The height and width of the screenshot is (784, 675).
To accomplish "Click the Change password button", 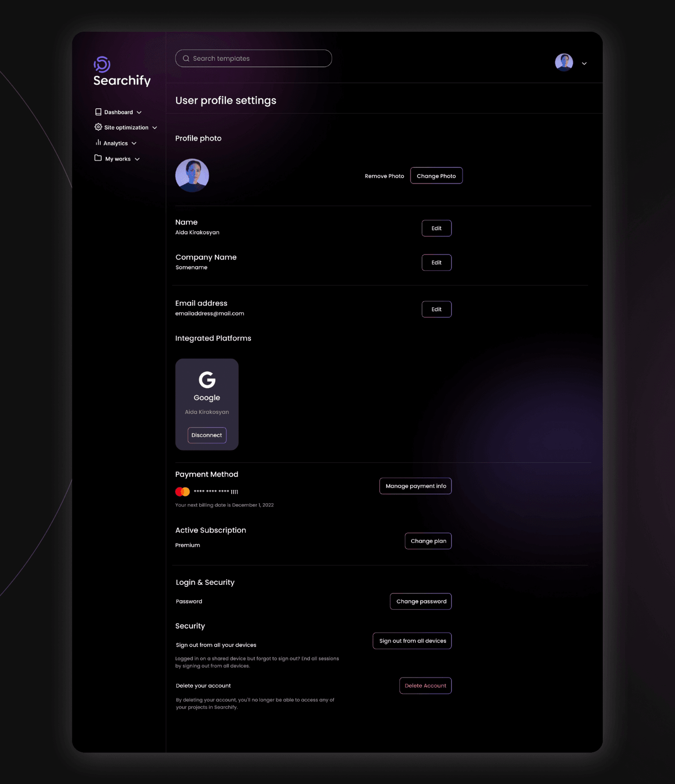I will [421, 602].
